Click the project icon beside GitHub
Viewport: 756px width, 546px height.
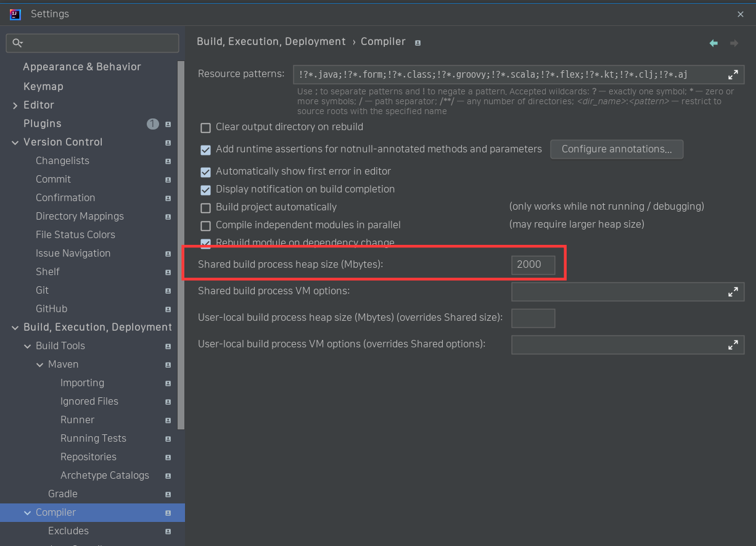[168, 309]
